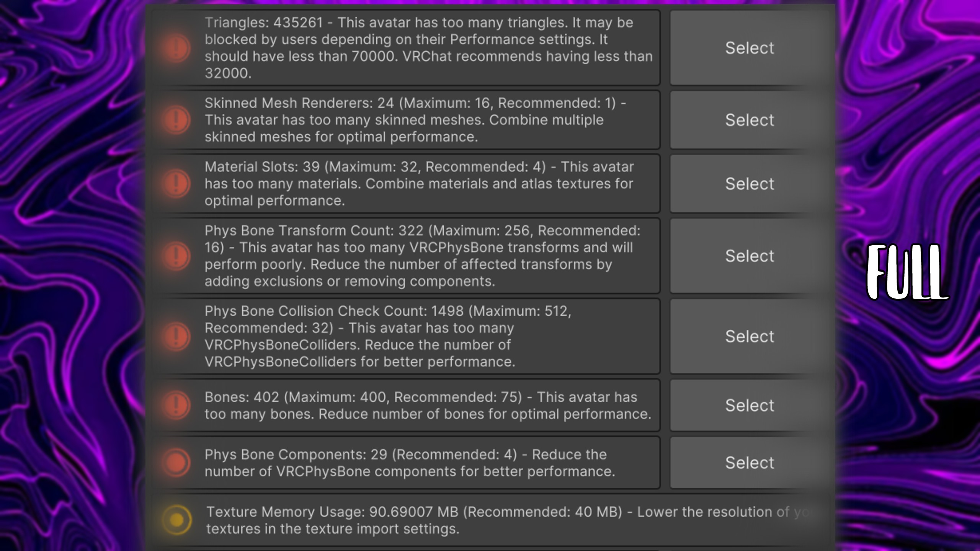This screenshot has width=980, height=551.
Task: Select the bones flagged by Bones: 402
Action: pyautogui.click(x=750, y=405)
